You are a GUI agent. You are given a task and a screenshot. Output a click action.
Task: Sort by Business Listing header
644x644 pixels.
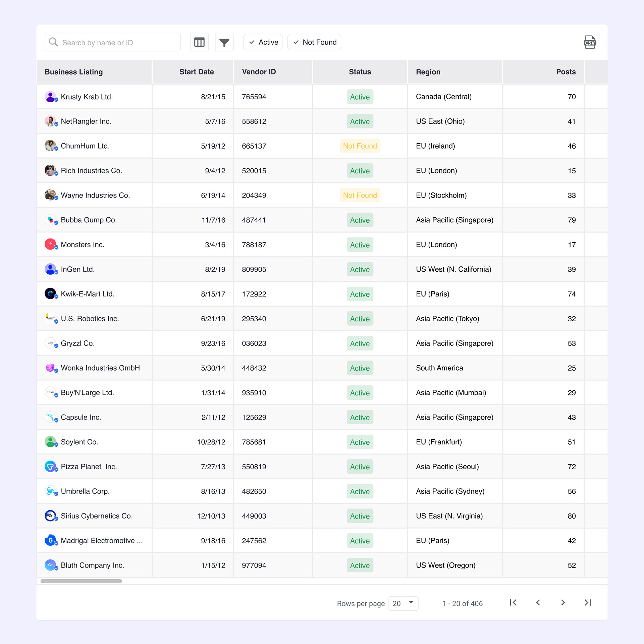click(73, 72)
